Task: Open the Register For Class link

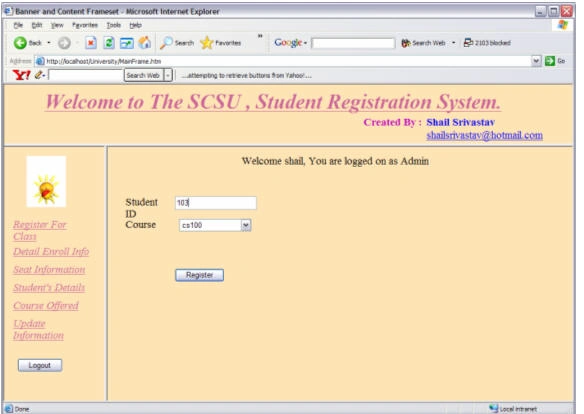Action: (x=40, y=230)
